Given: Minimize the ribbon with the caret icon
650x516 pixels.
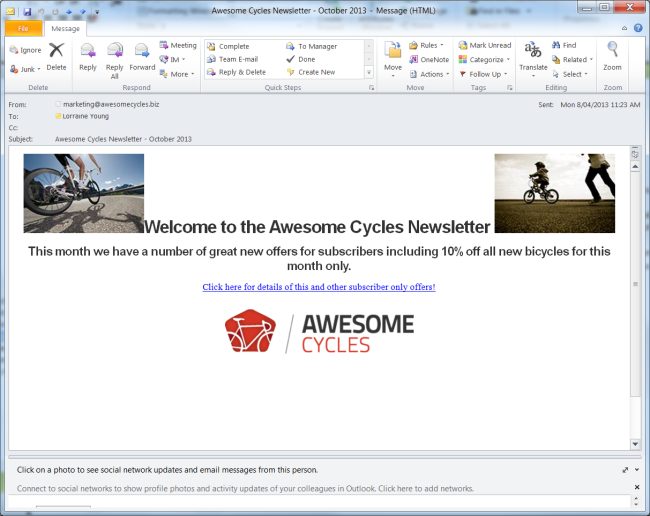Looking at the screenshot, I should pyautogui.click(x=624, y=28).
